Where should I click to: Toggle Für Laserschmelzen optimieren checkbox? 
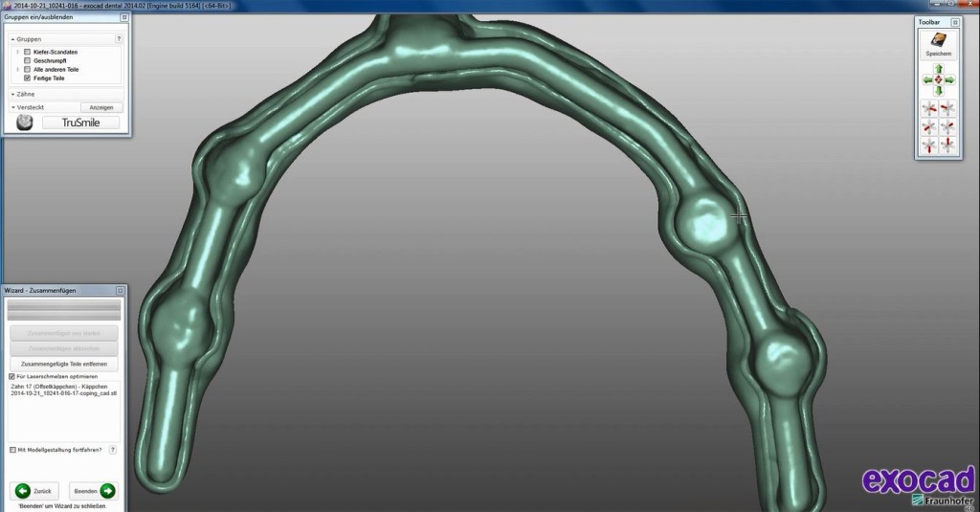tap(11, 377)
